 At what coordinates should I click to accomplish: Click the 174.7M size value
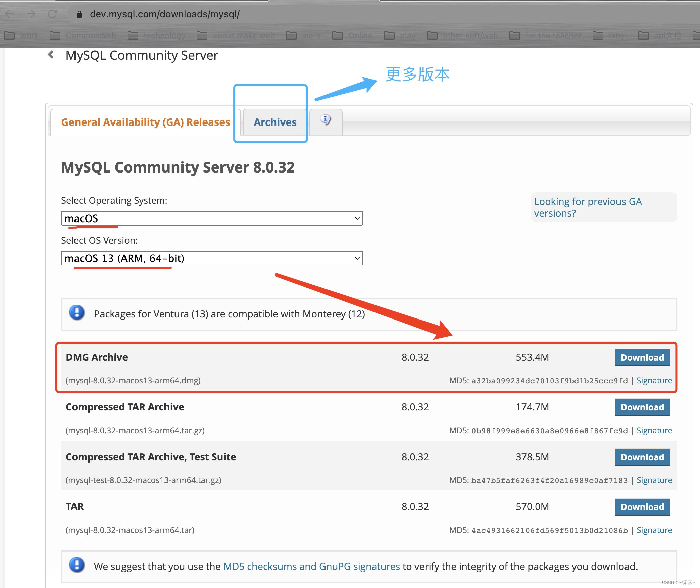pos(532,407)
